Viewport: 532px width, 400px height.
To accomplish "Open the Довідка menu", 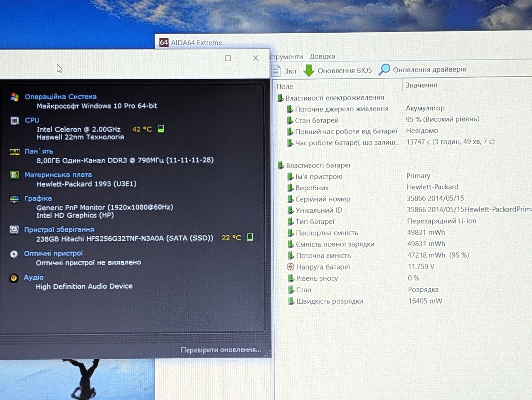I will tap(322, 56).
